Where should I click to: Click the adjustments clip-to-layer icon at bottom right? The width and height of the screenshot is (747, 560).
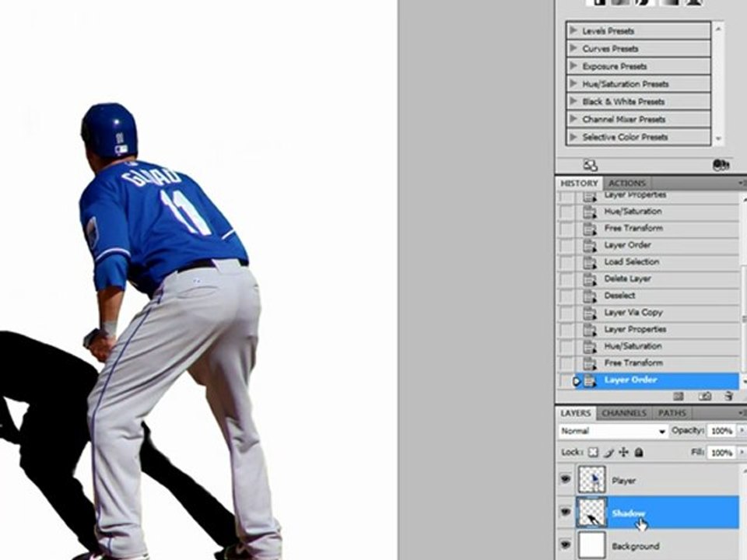[x=721, y=165]
